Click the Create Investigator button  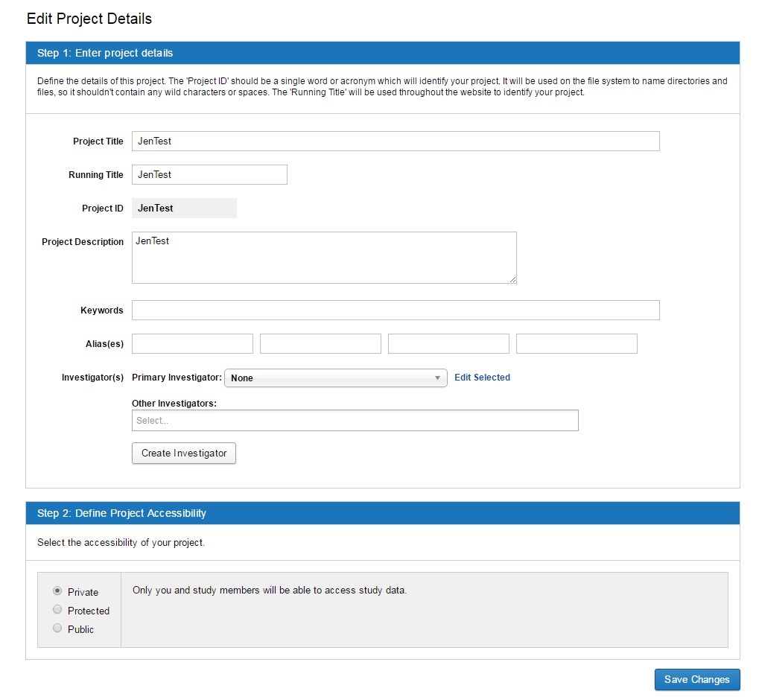point(183,453)
